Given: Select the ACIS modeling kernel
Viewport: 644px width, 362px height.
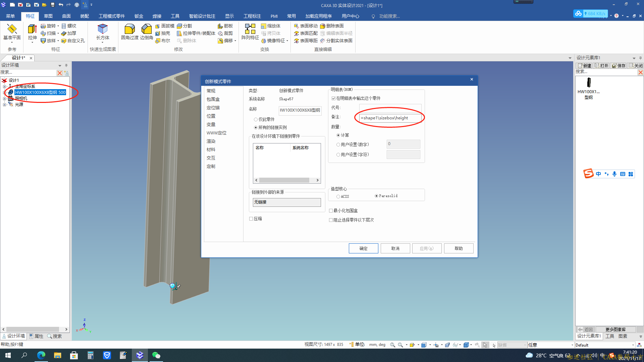Looking at the screenshot, I should tap(338, 196).
